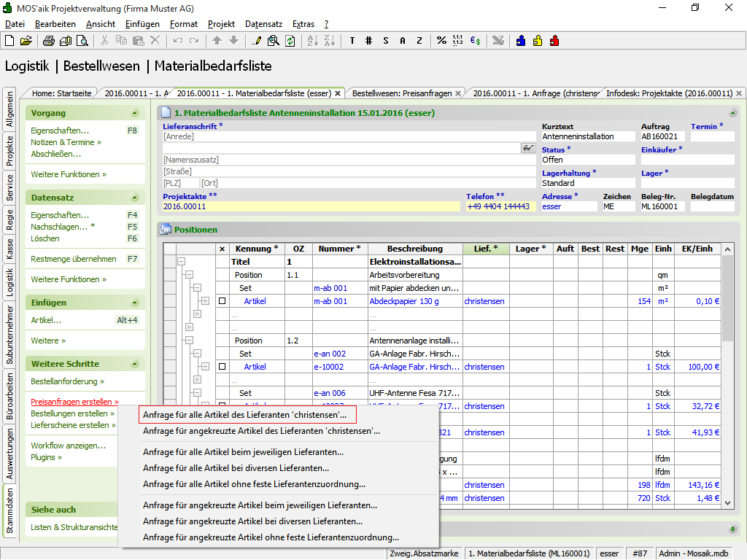Click the currency conversion euro-dollar icon
747x560 pixels.
(x=475, y=41)
